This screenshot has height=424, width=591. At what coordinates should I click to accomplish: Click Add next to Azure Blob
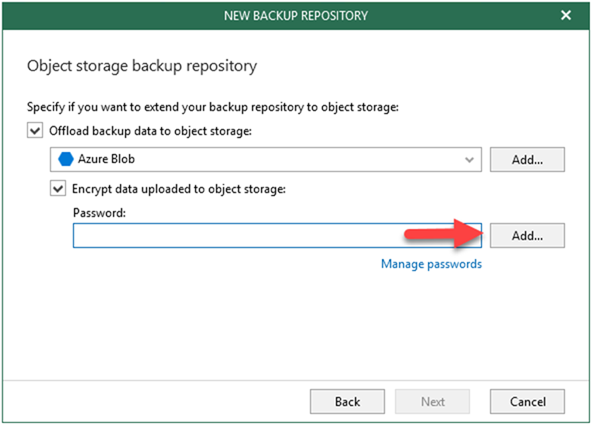click(527, 159)
